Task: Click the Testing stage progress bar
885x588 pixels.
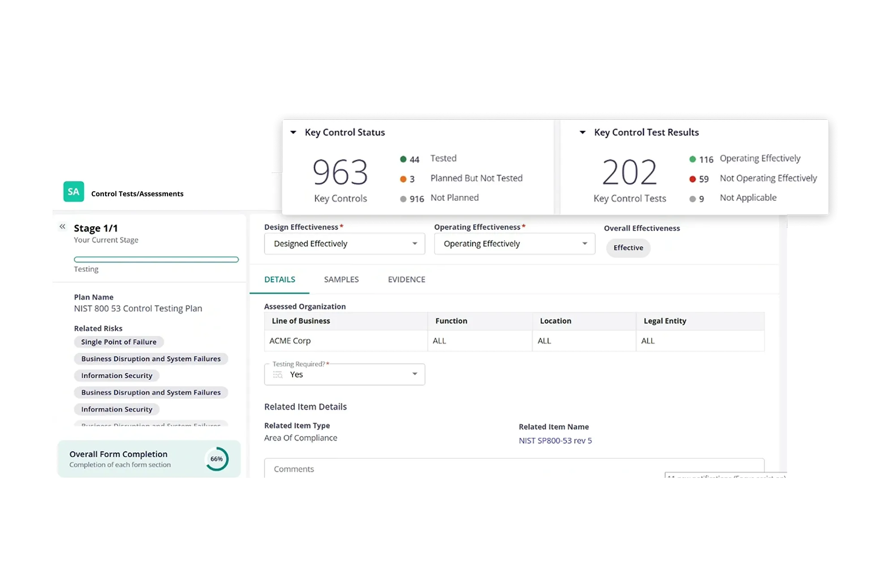Action: [x=156, y=259]
